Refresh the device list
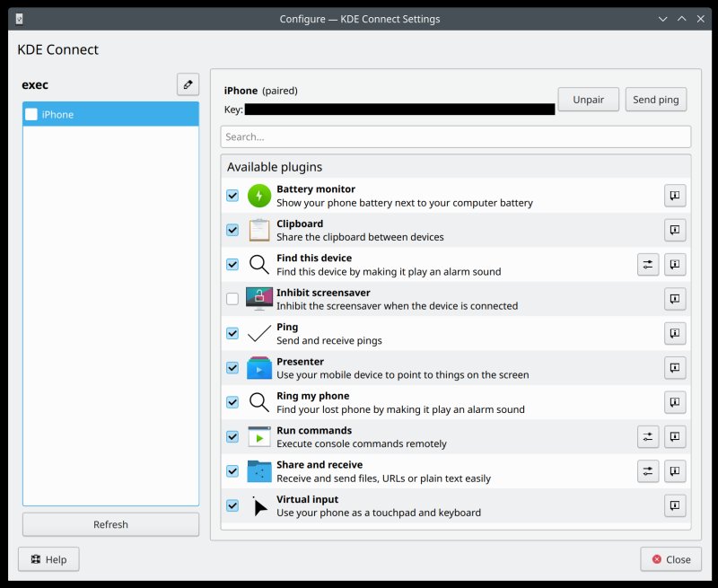 [110, 524]
